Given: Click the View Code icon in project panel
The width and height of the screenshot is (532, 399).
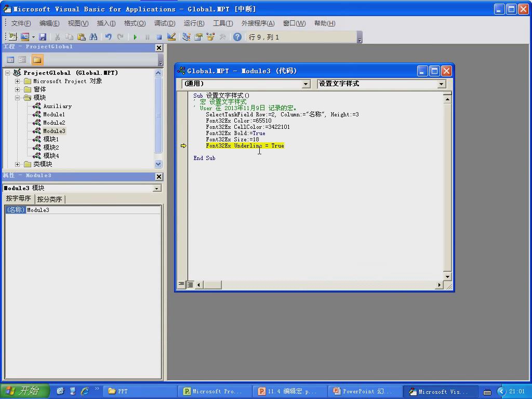Looking at the screenshot, I should click(10, 60).
